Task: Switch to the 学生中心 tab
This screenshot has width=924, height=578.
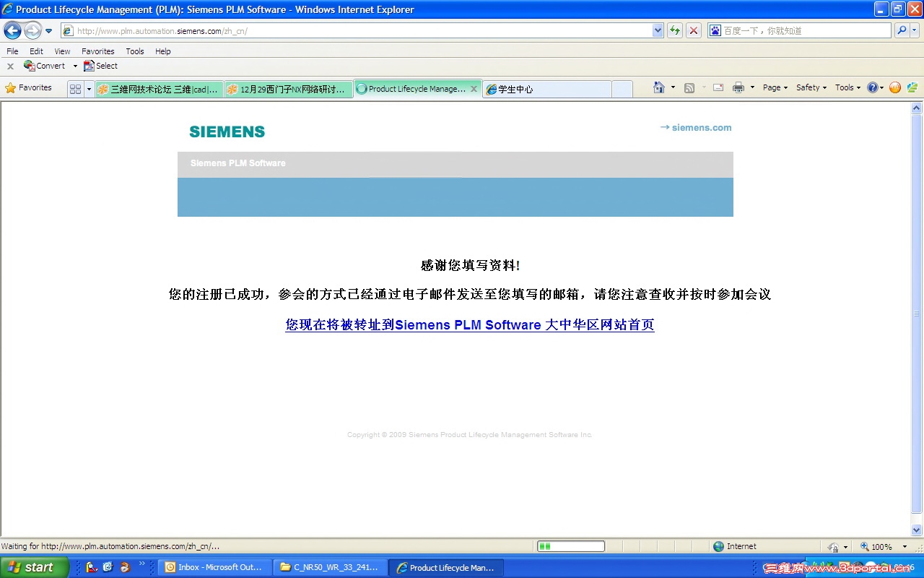Action: point(547,90)
